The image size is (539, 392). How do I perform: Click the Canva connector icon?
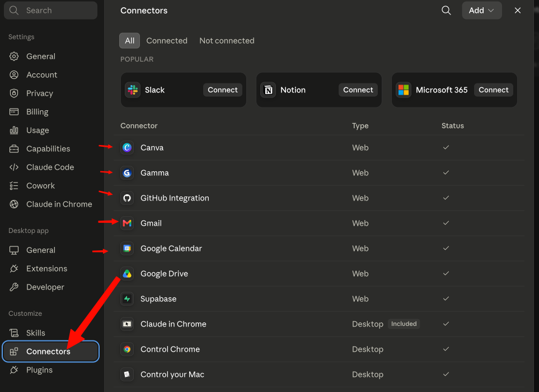[x=127, y=147]
